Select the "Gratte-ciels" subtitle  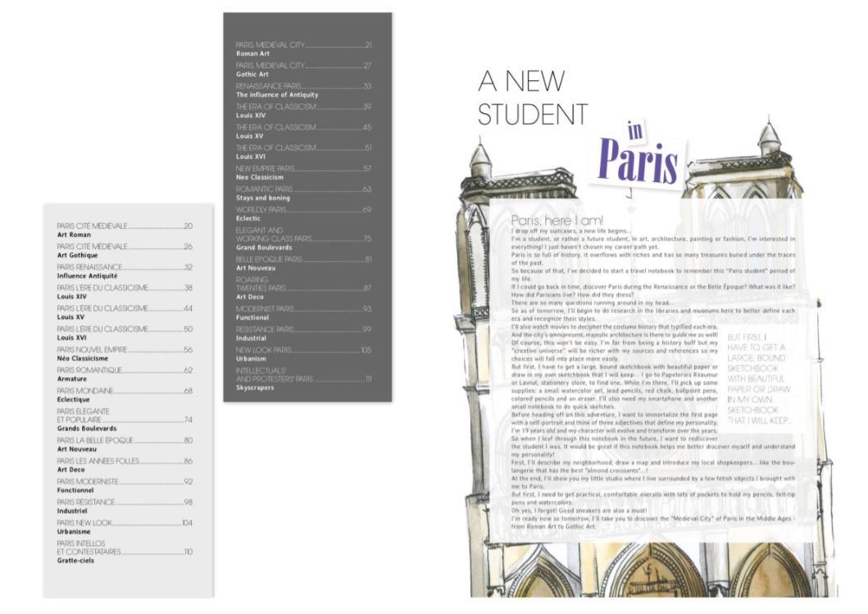75,561
